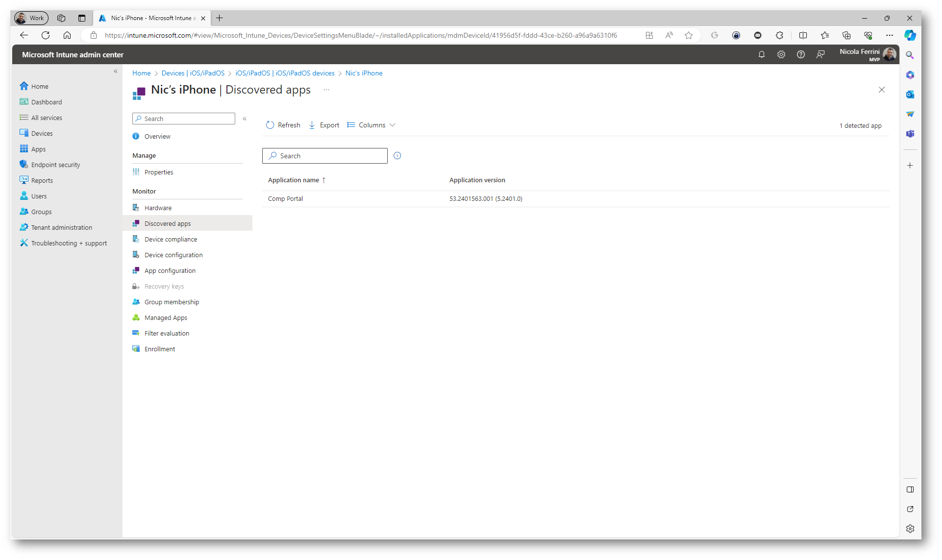This screenshot has width=942, height=560.
Task: Close the Nic's iPhone browser tab
Action: [x=203, y=18]
